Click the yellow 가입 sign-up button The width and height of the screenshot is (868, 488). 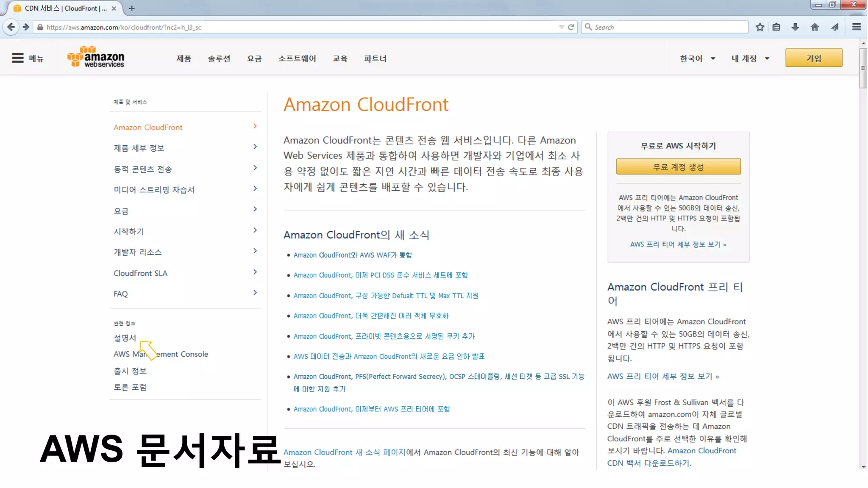(814, 58)
